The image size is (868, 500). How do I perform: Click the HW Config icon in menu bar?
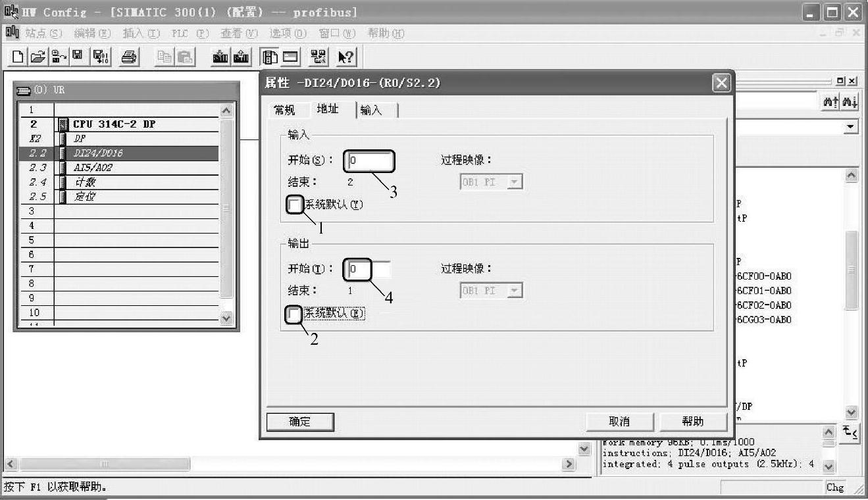click(12, 33)
